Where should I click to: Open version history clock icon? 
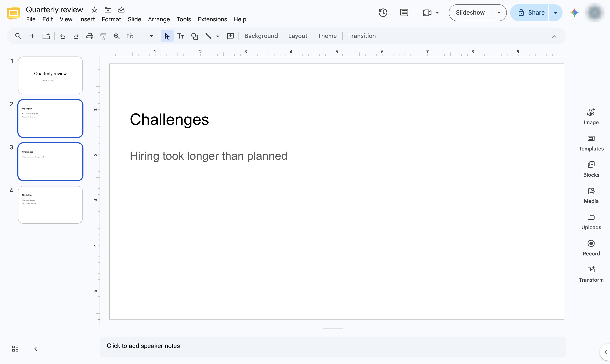click(383, 13)
